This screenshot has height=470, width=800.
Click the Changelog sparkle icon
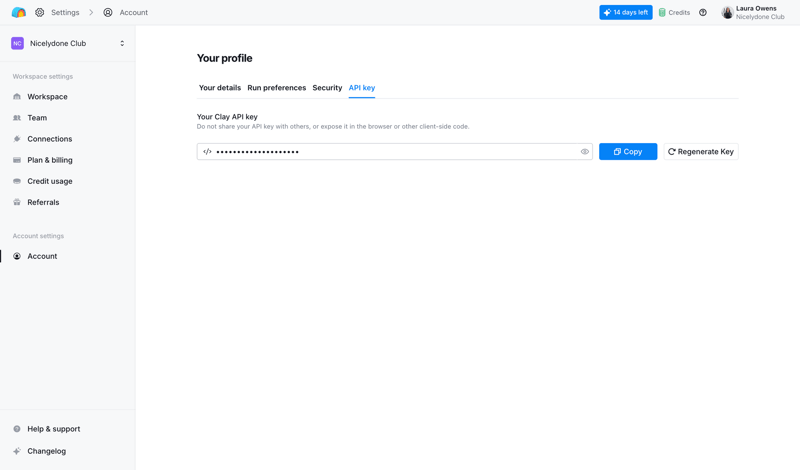[x=17, y=451]
